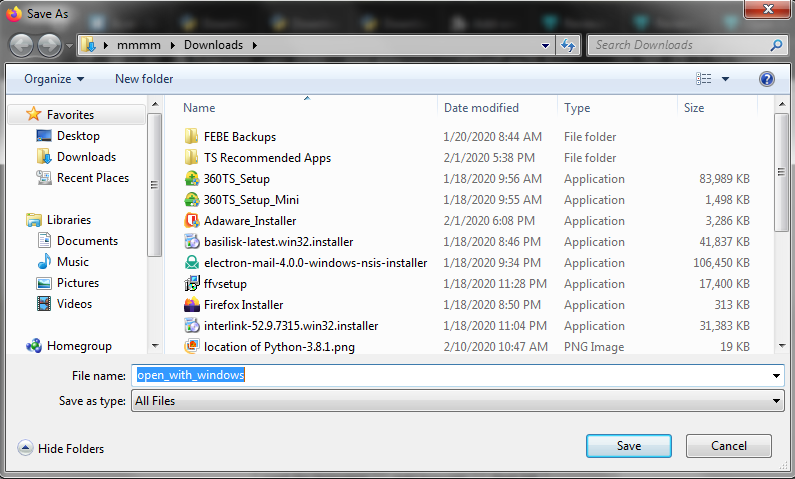
Task: Click file name 'Firefox Installer'
Action: (243, 305)
